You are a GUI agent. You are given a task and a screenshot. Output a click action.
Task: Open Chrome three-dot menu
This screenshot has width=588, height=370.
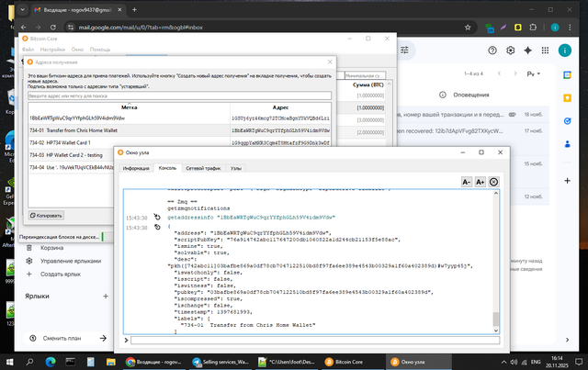click(570, 28)
